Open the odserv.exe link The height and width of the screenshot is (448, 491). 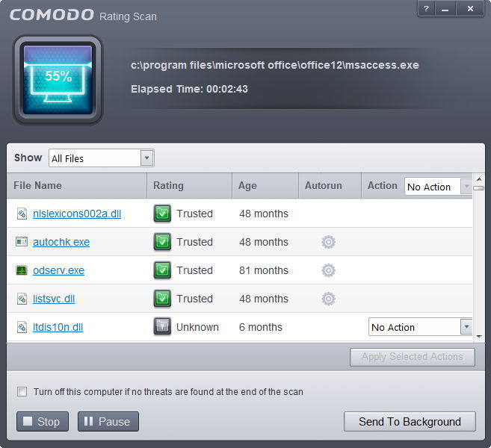58,270
